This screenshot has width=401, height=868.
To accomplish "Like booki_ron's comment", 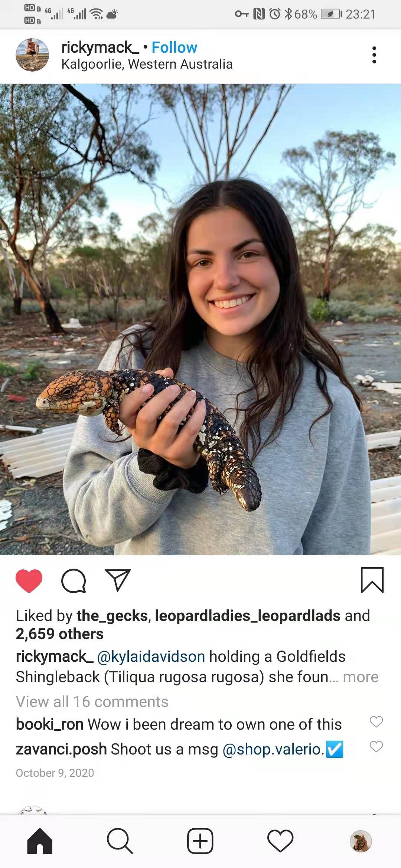I will click(376, 721).
